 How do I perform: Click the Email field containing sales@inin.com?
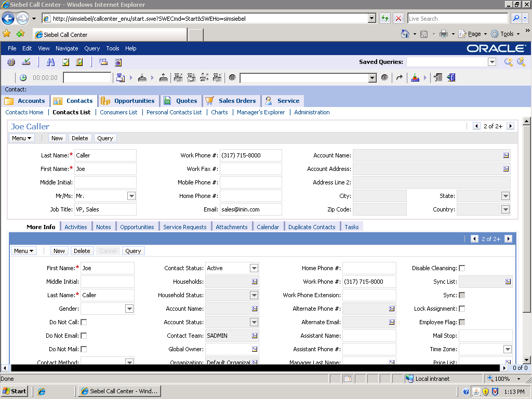click(250, 209)
